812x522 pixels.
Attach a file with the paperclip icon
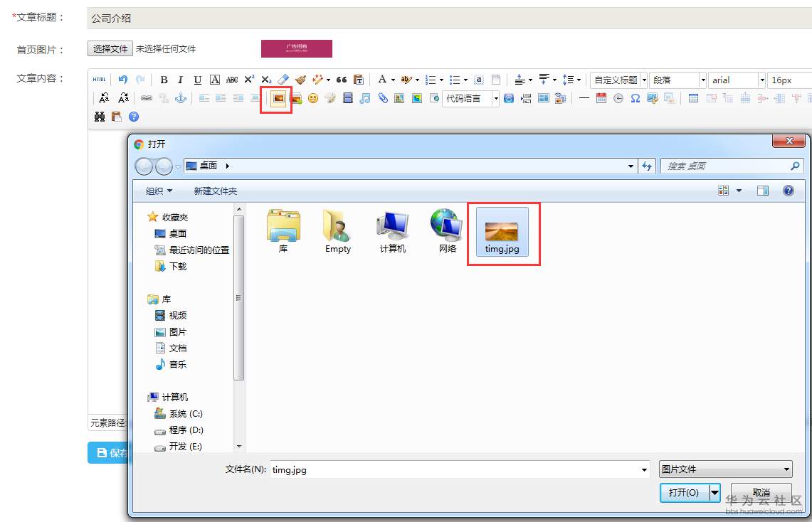pyautogui.click(x=383, y=98)
